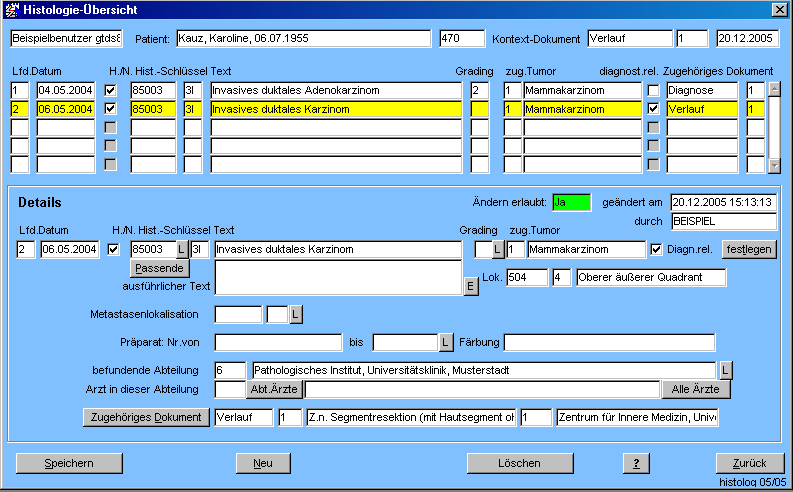
Task: Select the first row Invasives duktales Adenokarzinom
Action: 336,91
